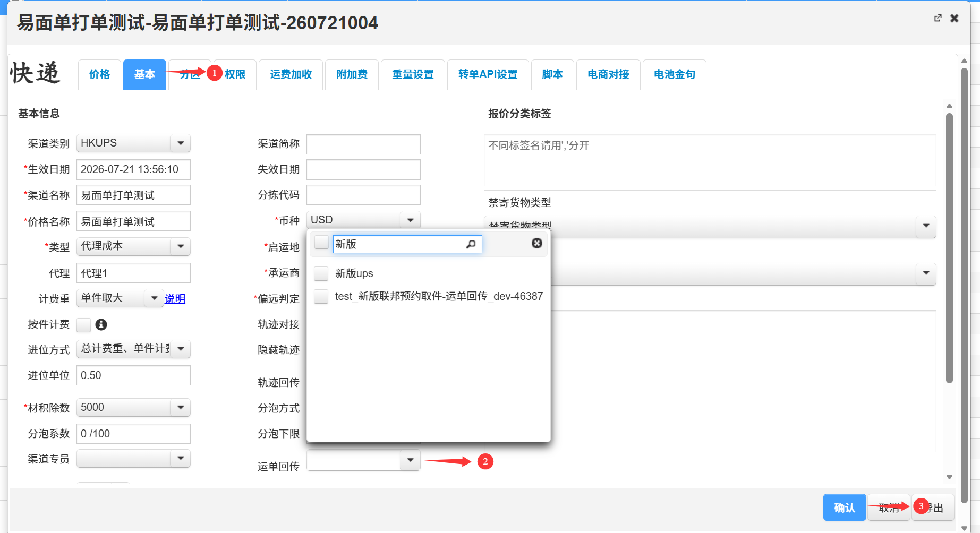Click the 进位单位 0.50 field

point(133,375)
